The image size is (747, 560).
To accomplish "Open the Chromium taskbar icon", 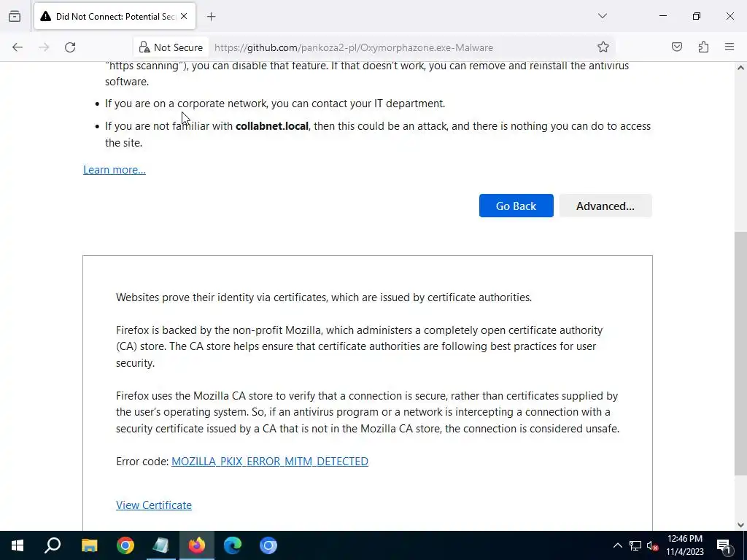I will (268, 545).
